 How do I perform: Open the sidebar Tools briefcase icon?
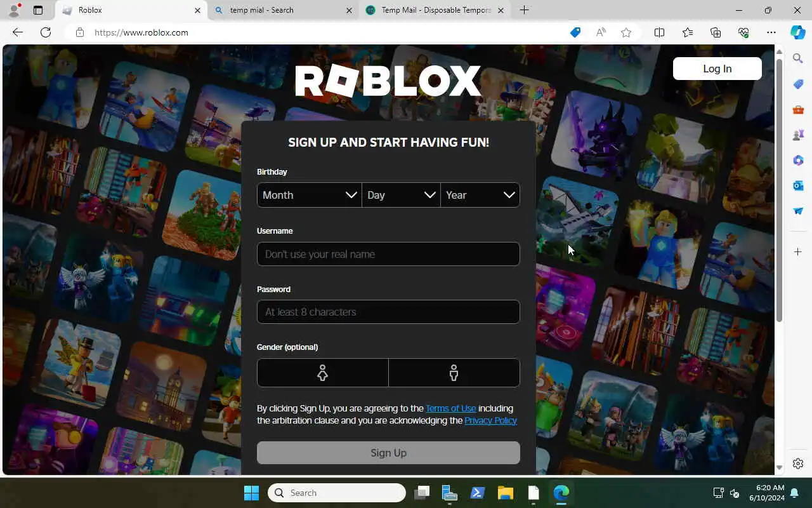[798, 109]
